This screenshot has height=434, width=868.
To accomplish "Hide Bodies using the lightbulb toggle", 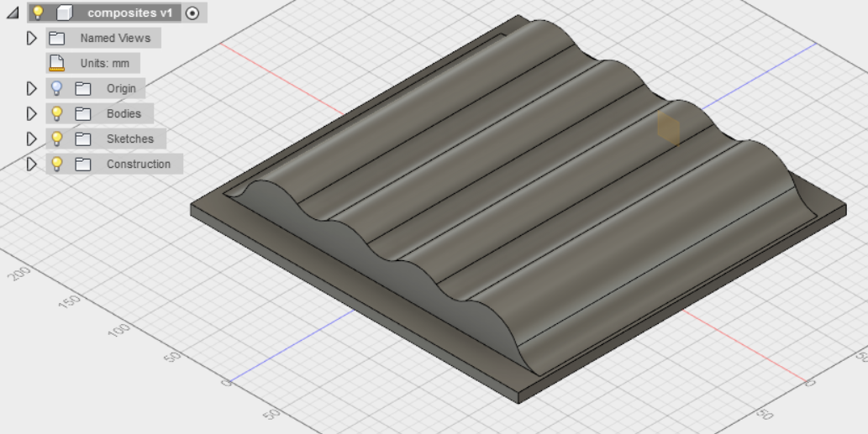I will (x=56, y=113).
